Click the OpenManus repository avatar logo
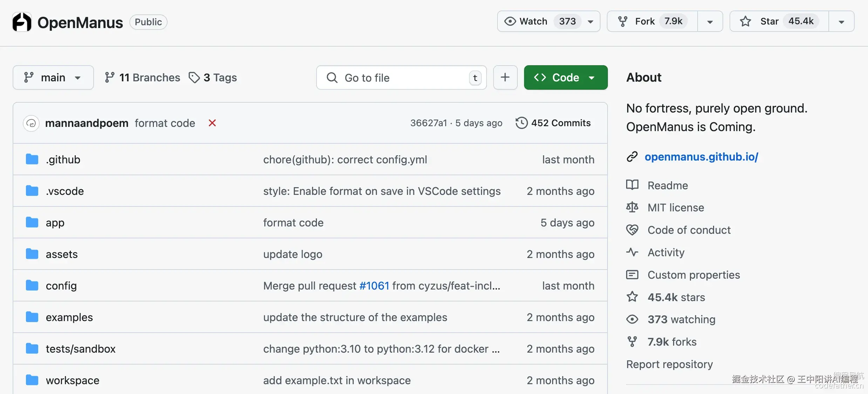The width and height of the screenshot is (868, 394). coord(22,22)
